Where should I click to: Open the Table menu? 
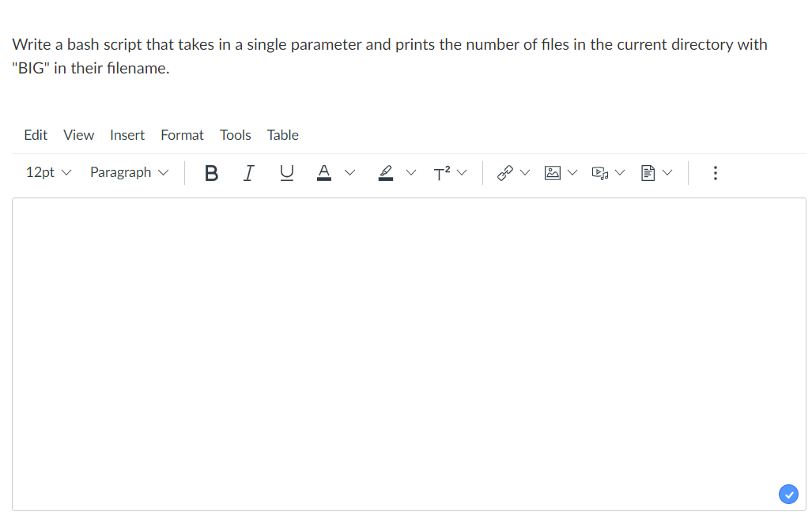(x=282, y=135)
